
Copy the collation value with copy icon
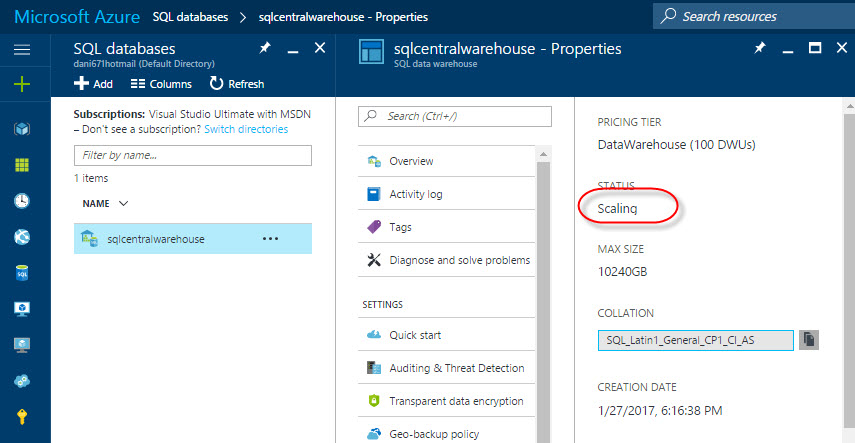tap(809, 340)
